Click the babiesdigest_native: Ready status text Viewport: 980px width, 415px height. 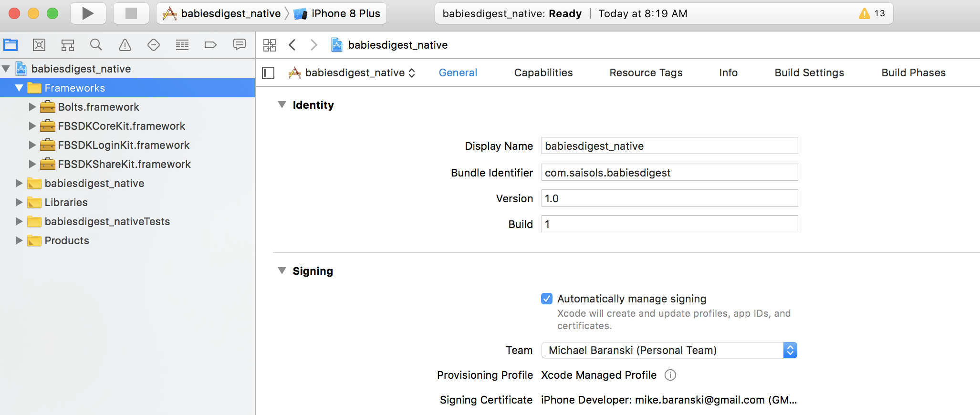(512, 13)
